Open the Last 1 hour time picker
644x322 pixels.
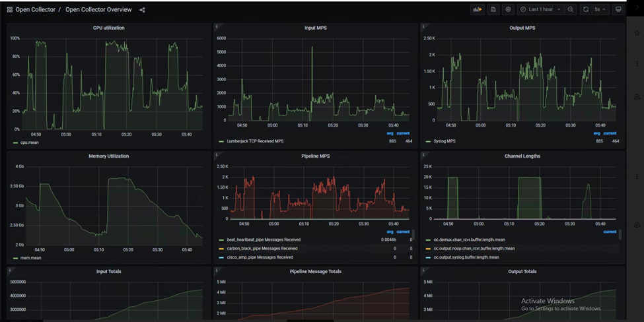540,10
